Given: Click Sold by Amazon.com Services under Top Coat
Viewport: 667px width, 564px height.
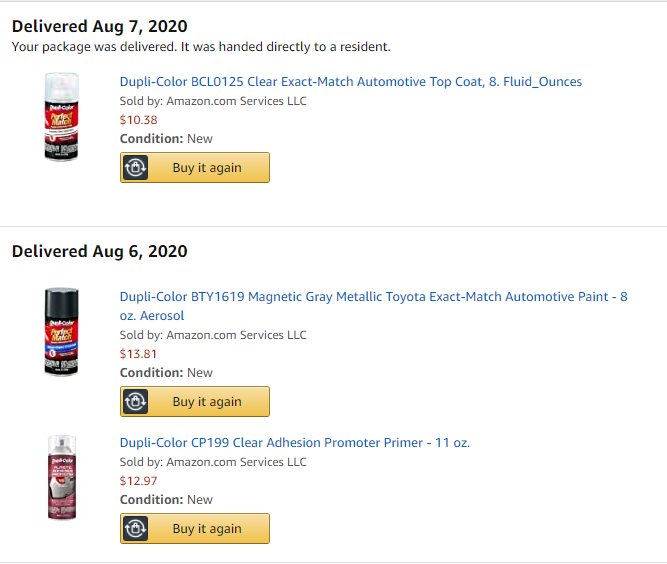Looking at the screenshot, I should pyautogui.click(x=213, y=101).
